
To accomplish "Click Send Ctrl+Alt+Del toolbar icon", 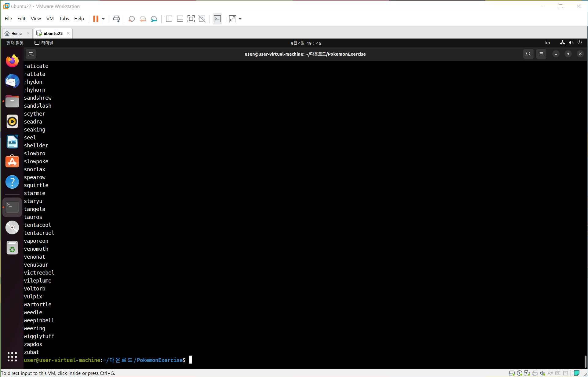I will pyautogui.click(x=116, y=19).
